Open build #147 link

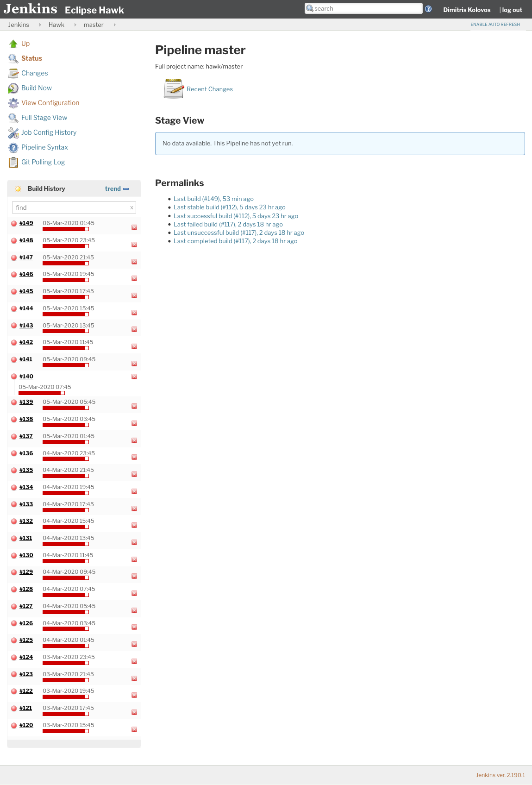click(x=26, y=257)
